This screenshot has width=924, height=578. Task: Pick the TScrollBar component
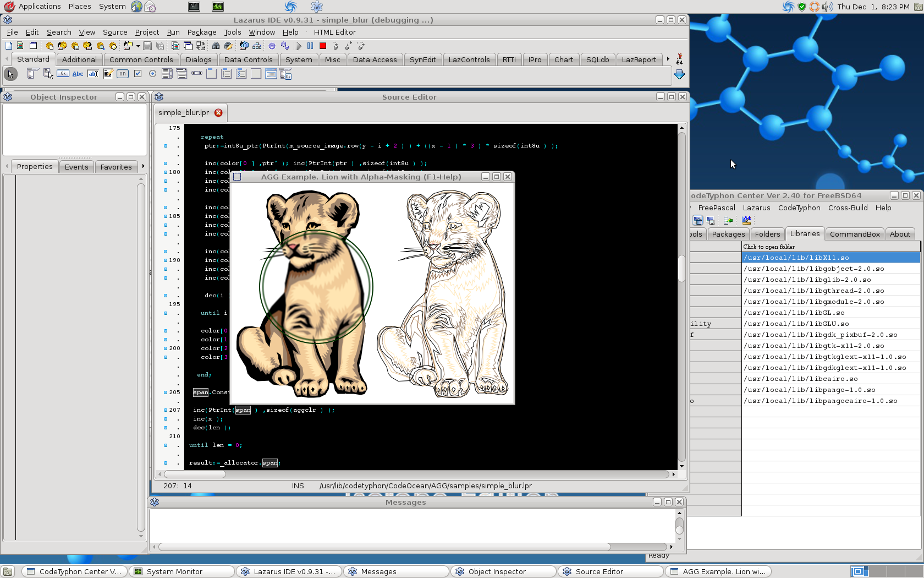click(197, 74)
